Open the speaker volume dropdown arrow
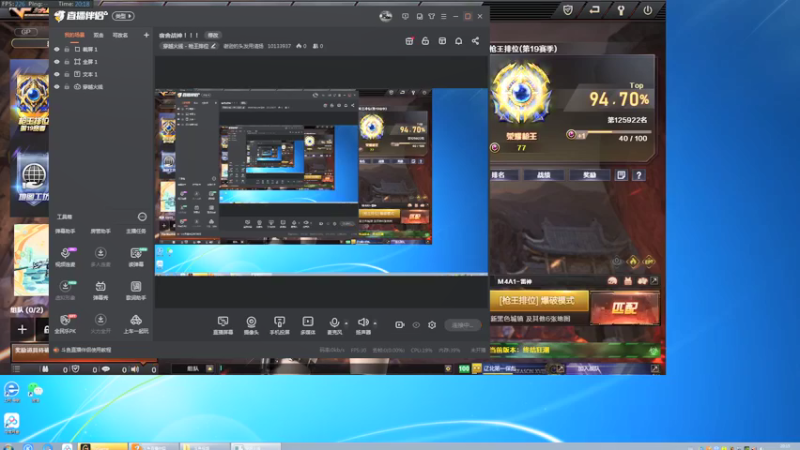800x450 pixels. (375, 323)
